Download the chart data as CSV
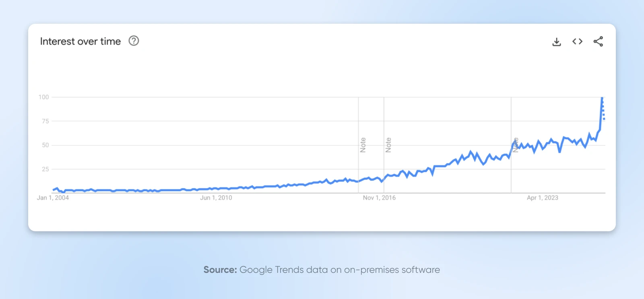Viewport: 644px width, 299px height. click(x=557, y=42)
